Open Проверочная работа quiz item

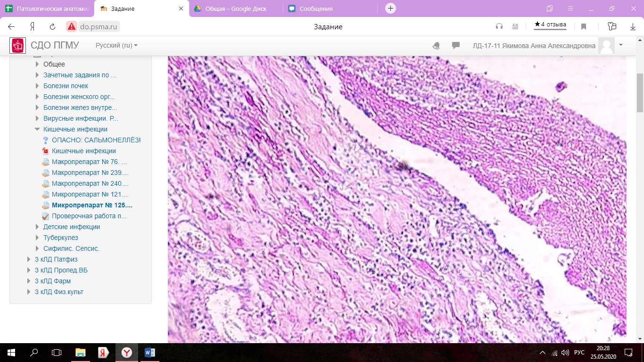(89, 216)
